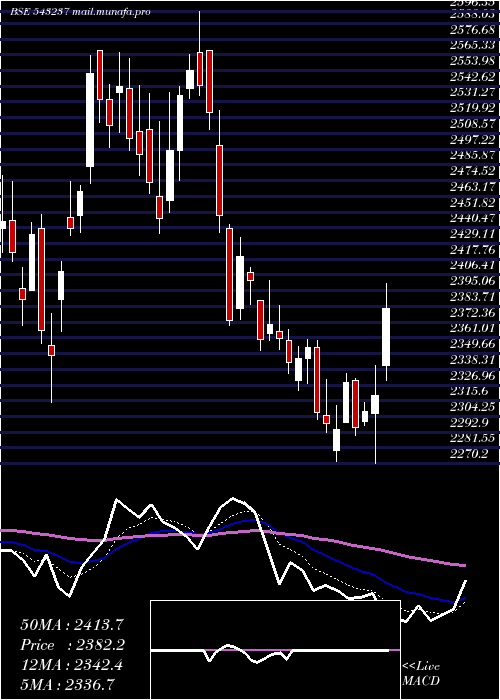Click inside the Live MACD inset chart box
This screenshot has width=500, height=700.
click(x=275, y=650)
